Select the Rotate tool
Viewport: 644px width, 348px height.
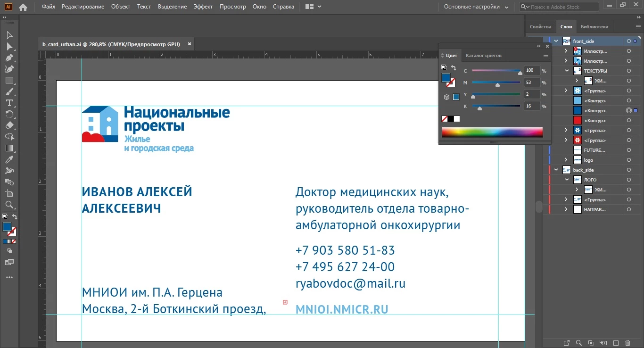9,114
